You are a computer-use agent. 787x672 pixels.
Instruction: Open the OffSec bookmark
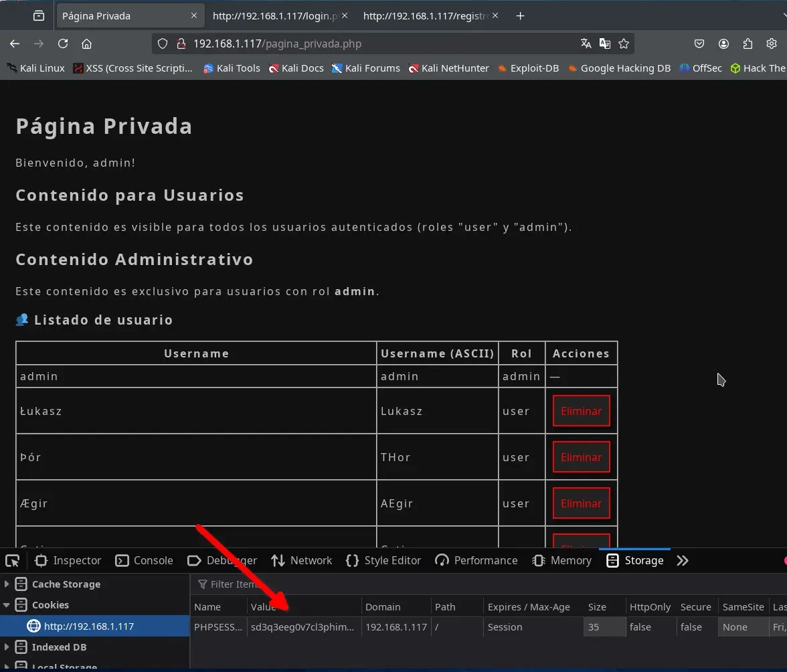701,68
